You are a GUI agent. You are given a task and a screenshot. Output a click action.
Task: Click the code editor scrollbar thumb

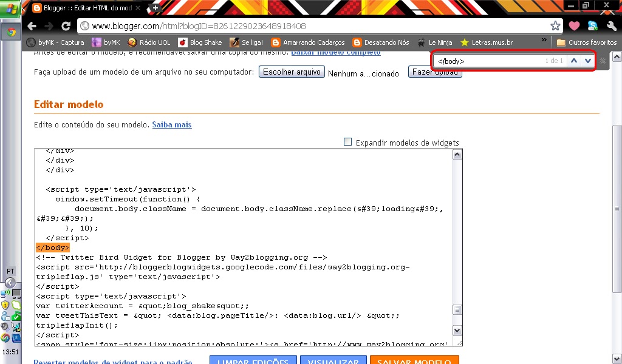(x=457, y=309)
